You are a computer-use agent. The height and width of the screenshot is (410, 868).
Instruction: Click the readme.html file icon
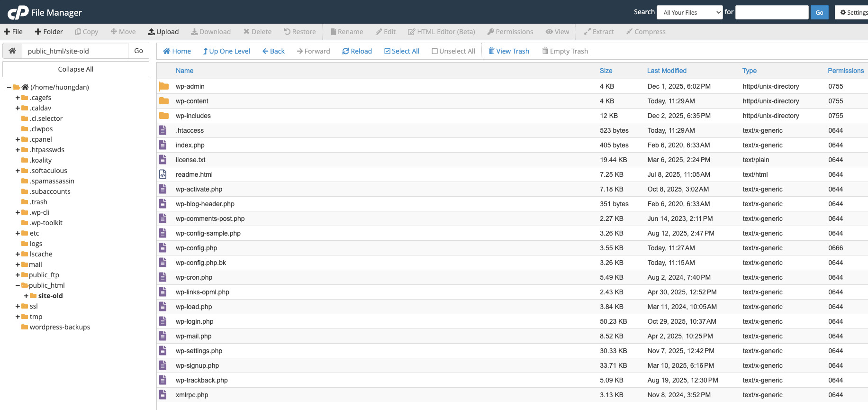pyautogui.click(x=163, y=174)
